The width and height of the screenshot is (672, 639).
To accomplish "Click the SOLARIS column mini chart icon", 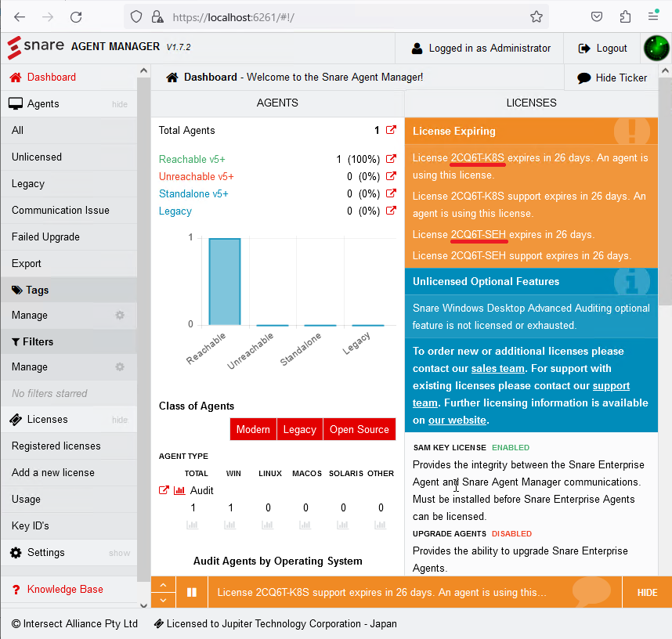I will [x=343, y=525].
